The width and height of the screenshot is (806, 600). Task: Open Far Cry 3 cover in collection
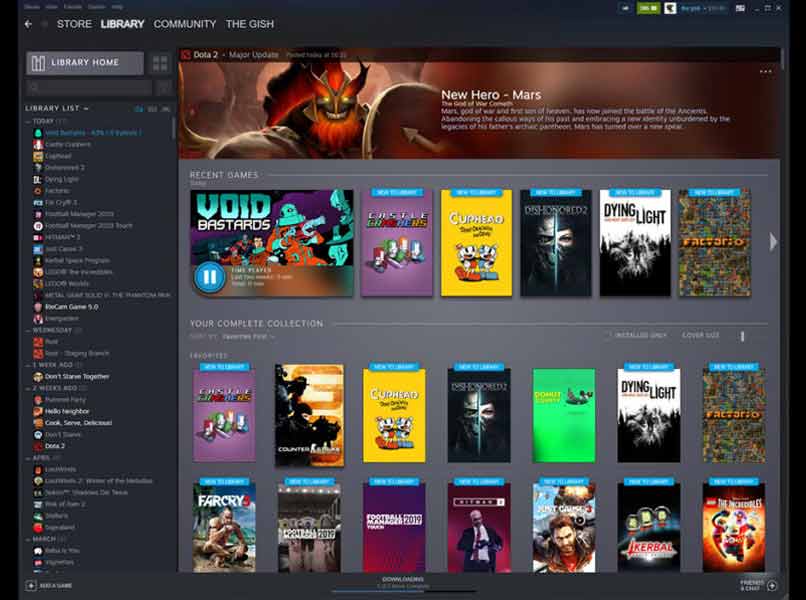tap(224, 528)
